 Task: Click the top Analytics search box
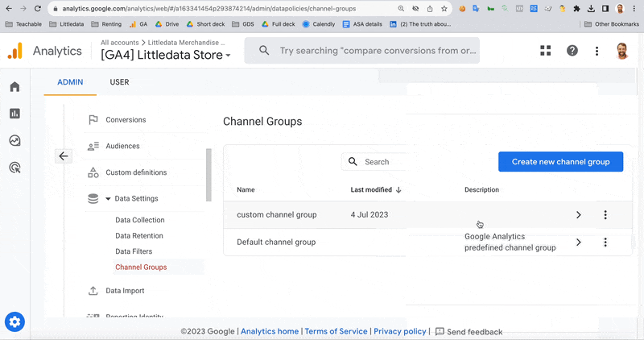click(361, 51)
